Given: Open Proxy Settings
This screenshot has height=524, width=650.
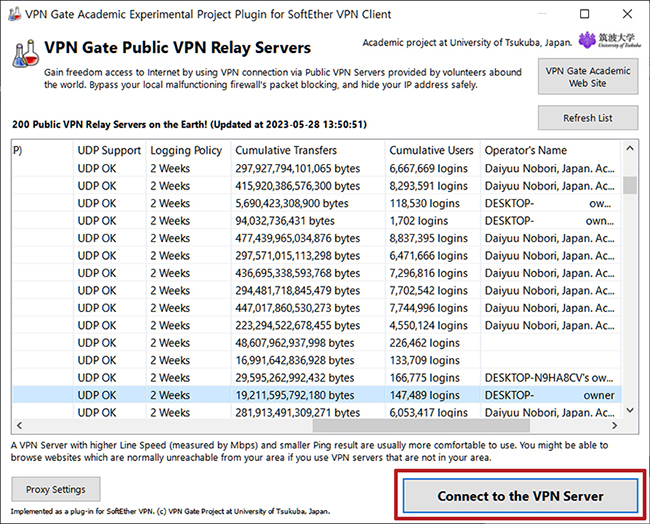Looking at the screenshot, I should pos(56,489).
